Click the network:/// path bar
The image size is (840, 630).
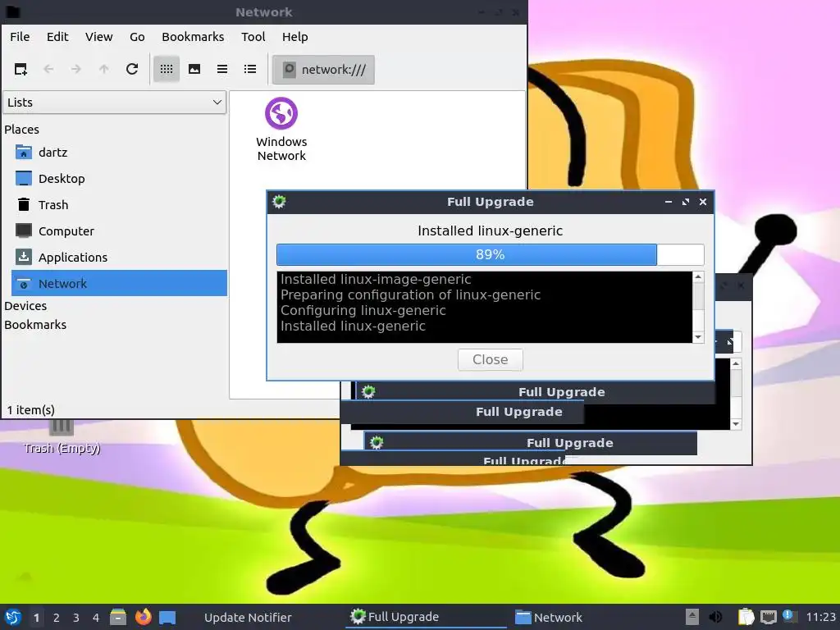tap(323, 70)
